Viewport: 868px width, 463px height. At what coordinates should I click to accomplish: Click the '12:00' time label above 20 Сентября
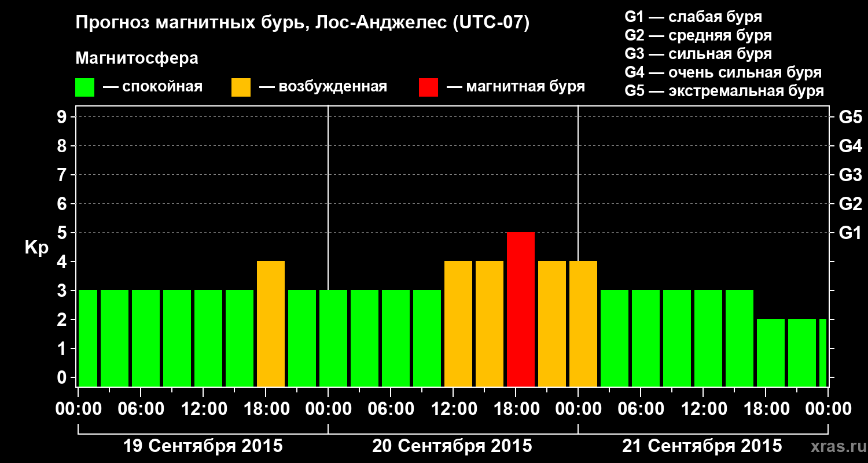[x=453, y=409]
